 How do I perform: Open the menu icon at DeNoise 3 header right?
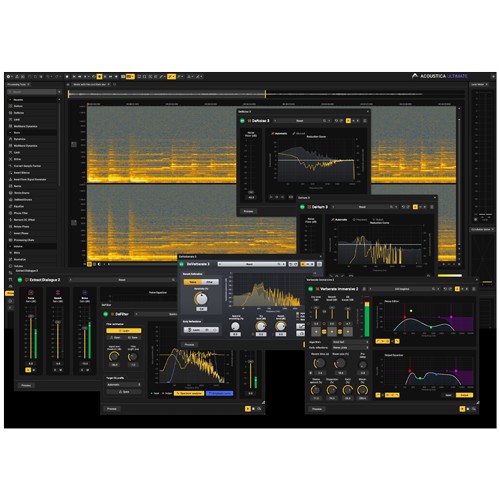[365, 121]
